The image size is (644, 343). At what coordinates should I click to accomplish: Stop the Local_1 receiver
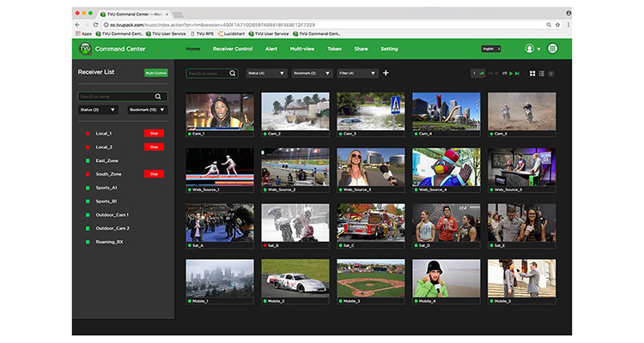click(154, 134)
